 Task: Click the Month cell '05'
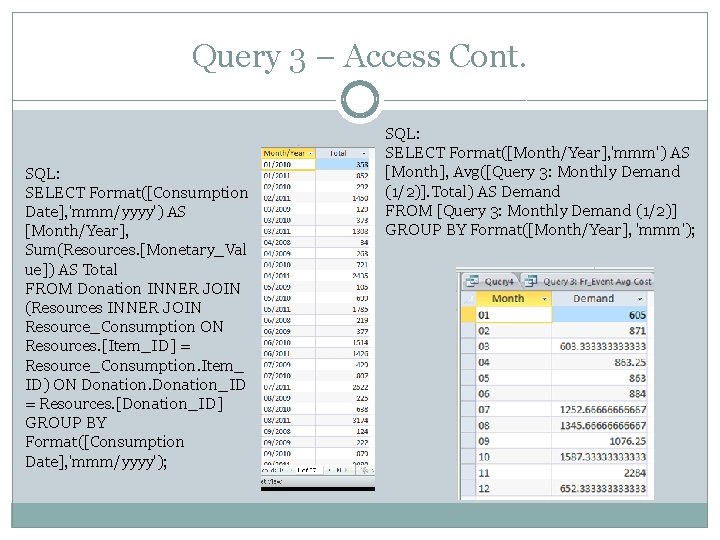tap(513, 378)
